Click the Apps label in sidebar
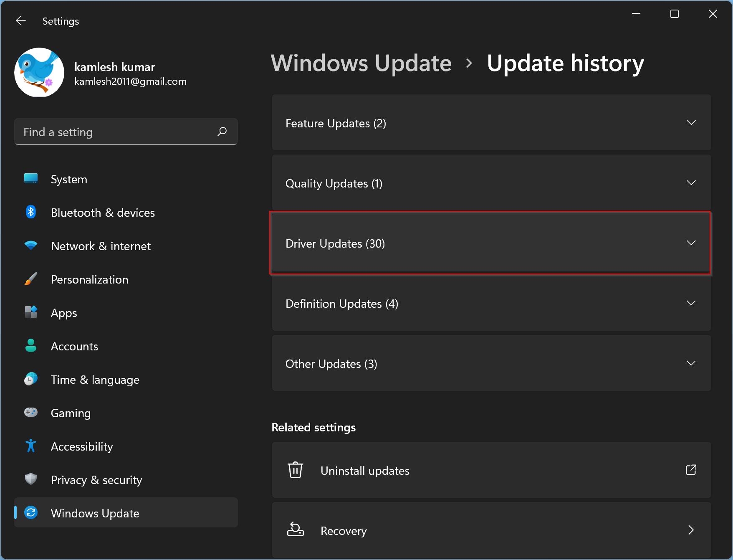The width and height of the screenshot is (733, 560). (x=64, y=313)
